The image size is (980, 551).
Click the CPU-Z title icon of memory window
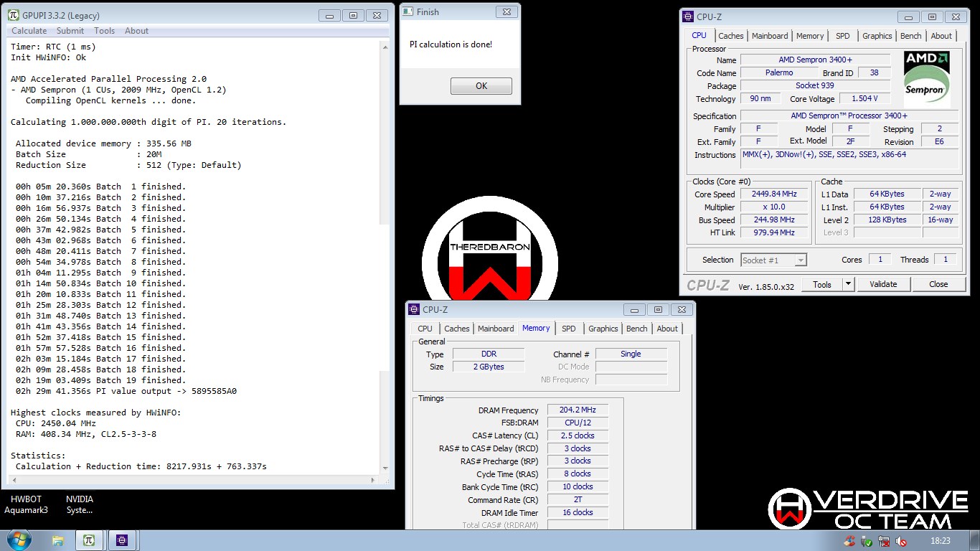414,309
